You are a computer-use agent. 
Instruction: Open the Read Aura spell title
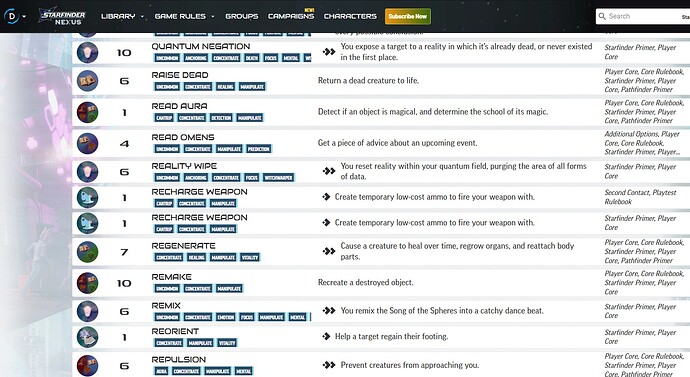179,106
